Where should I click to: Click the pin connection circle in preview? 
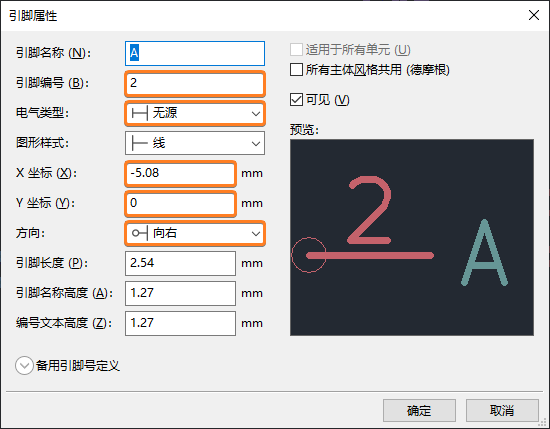309,255
